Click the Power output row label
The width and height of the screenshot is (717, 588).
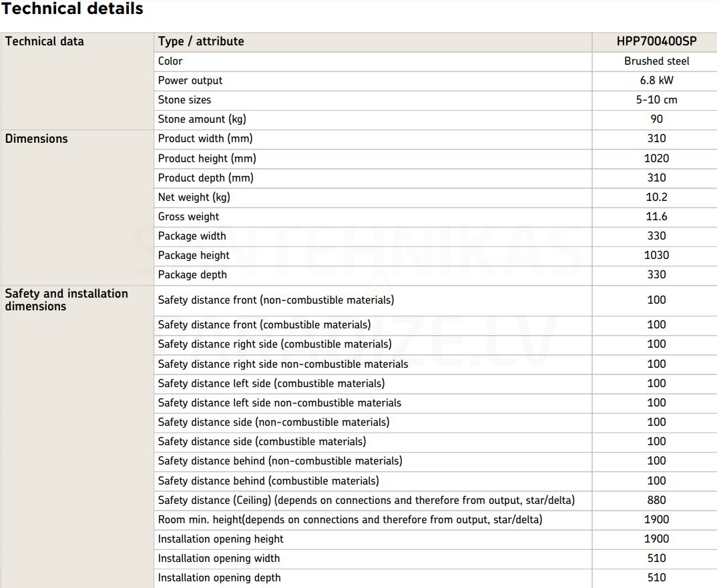coord(190,81)
